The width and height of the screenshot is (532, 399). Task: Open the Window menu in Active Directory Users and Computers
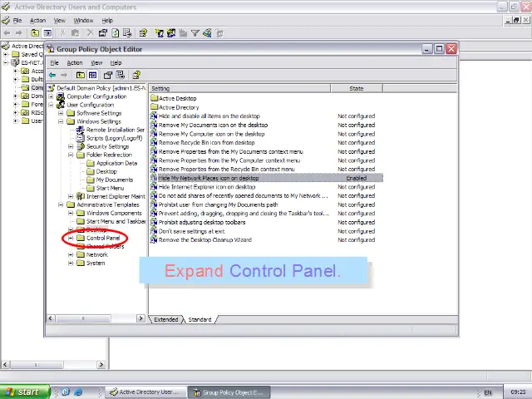click(83, 21)
